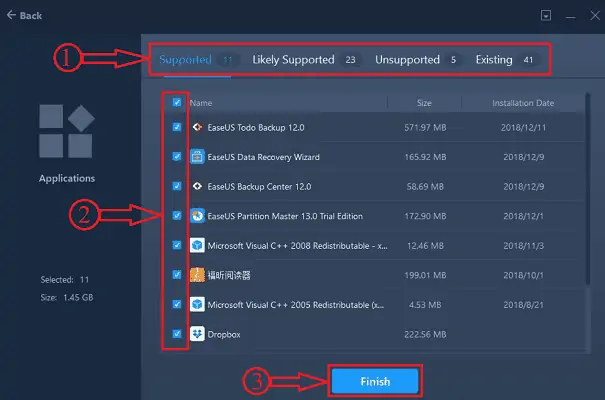The height and width of the screenshot is (400, 605).
Task: Click the Visual C++ 2008 package icon
Action: (x=197, y=245)
